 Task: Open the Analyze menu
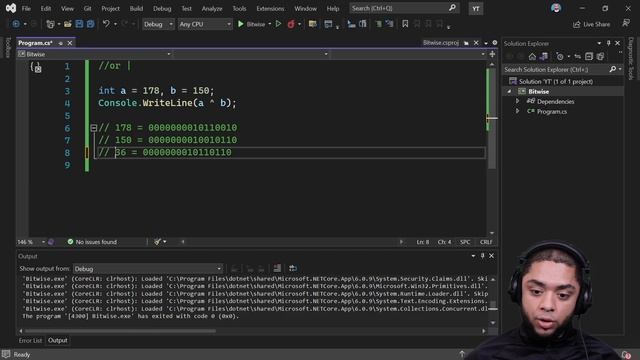[212, 8]
